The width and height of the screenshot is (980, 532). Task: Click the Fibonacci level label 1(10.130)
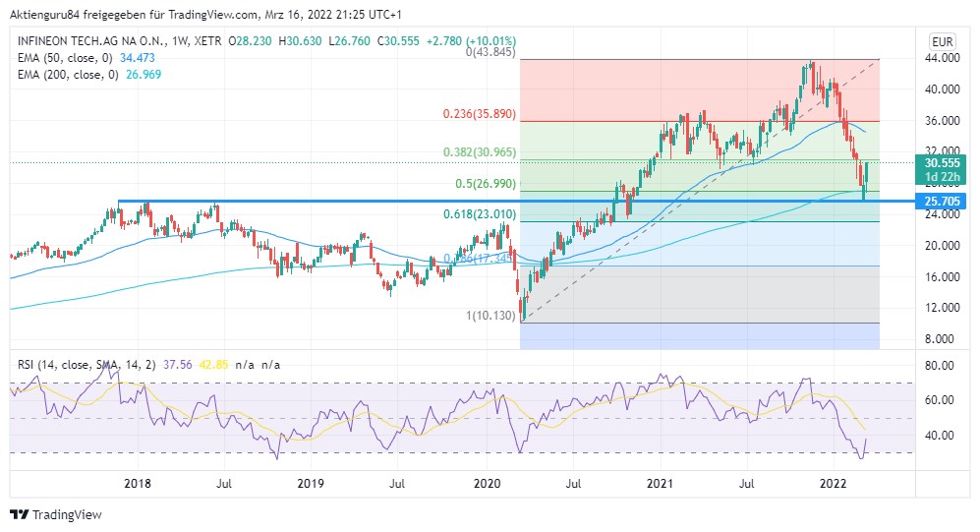pyautogui.click(x=490, y=316)
